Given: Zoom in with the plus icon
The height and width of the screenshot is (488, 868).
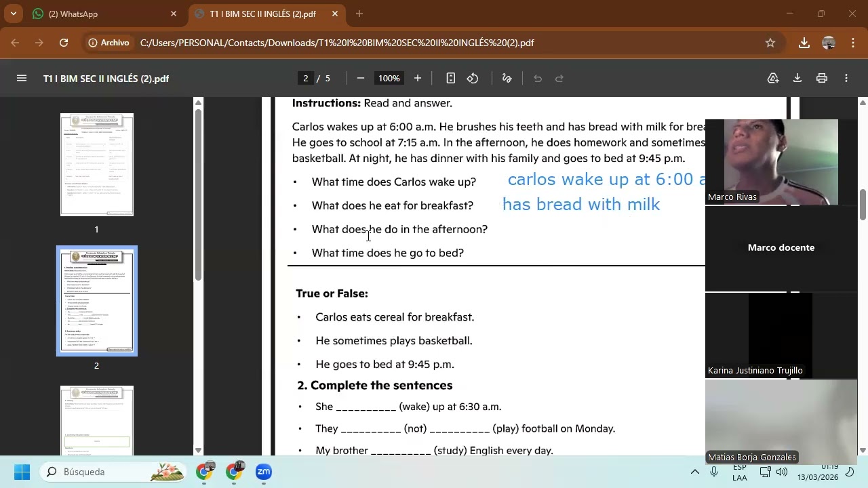Looking at the screenshot, I should 418,79.
